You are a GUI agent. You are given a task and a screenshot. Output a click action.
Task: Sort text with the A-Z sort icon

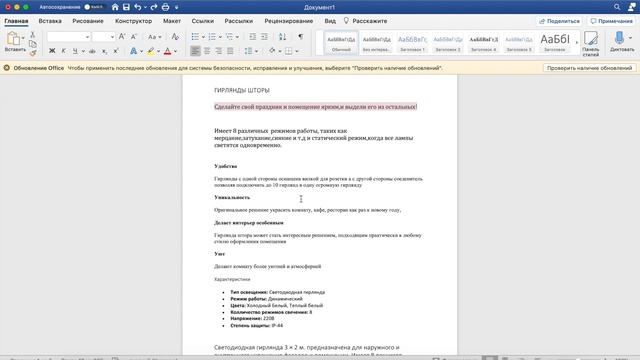pyautogui.click(x=282, y=37)
